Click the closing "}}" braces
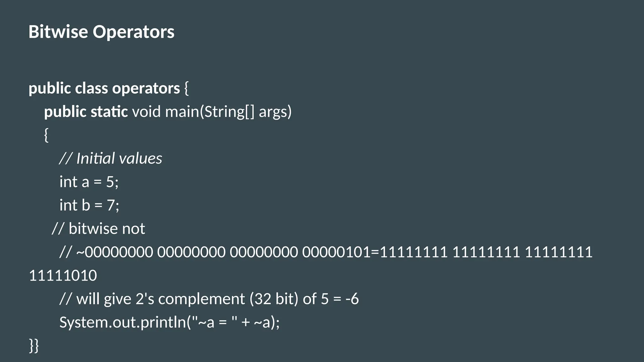The height and width of the screenshot is (362, 644). tap(34, 345)
